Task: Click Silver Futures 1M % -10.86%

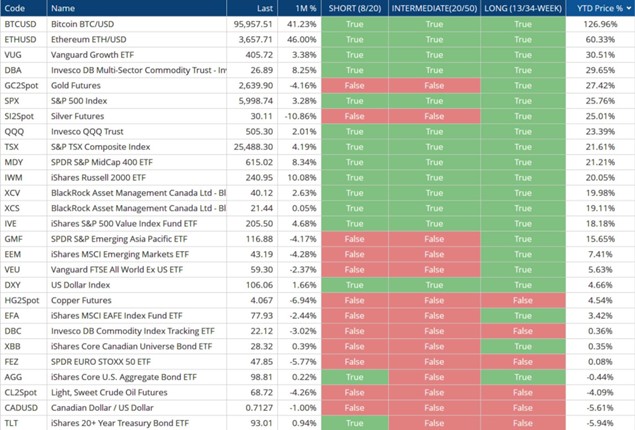Action: pyautogui.click(x=300, y=117)
